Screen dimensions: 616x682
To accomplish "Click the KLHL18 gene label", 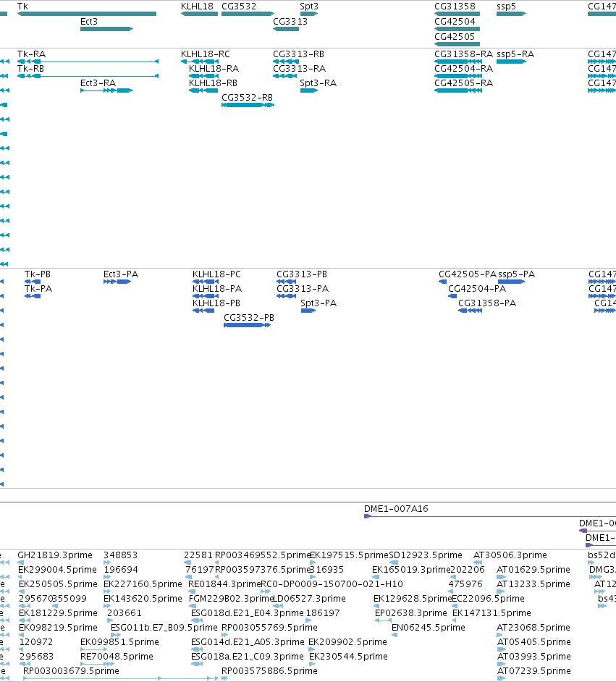I will point(197,7).
